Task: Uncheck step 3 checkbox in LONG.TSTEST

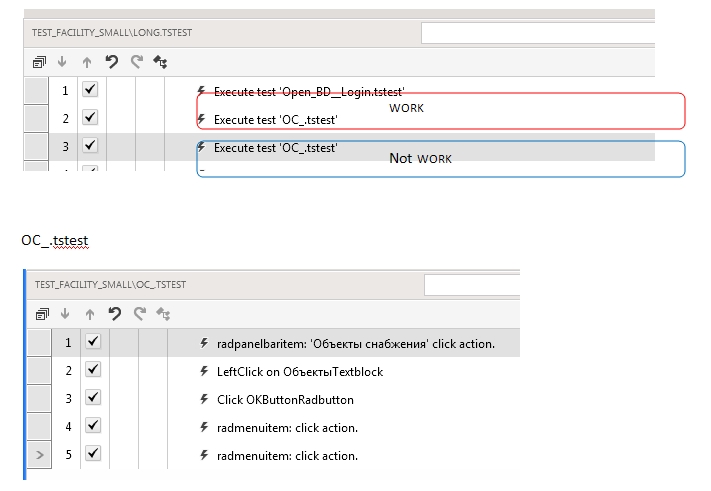Action: (x=90, y=146)
